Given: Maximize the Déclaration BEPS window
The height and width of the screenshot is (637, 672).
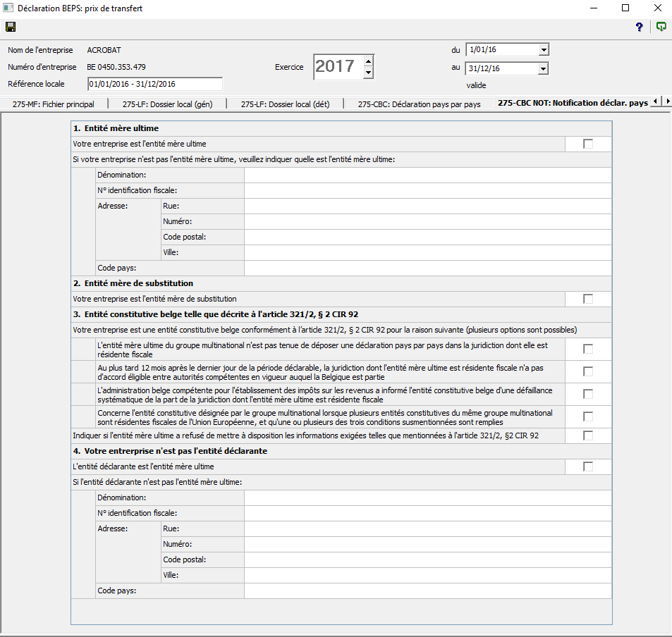Looking at the screenshot, I should click(625, 8).
